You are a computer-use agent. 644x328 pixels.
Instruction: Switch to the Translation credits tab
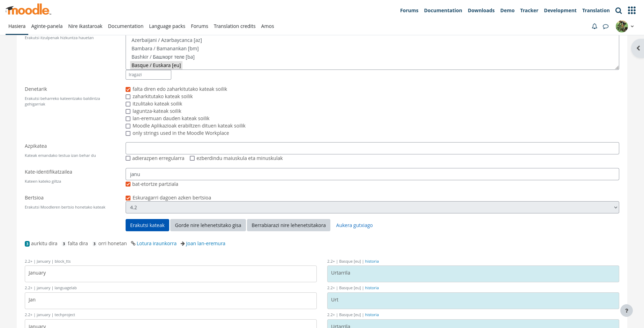coord(234,26)
